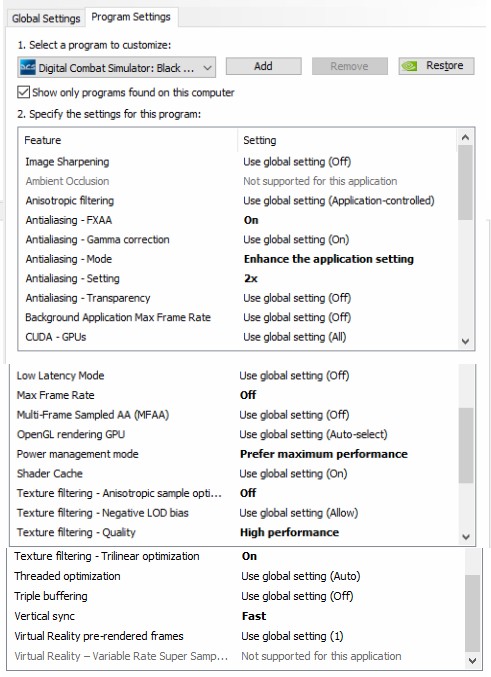Switch to Global Settings tab
Viewport: 491px width, 677px height.
click(46, 19)
